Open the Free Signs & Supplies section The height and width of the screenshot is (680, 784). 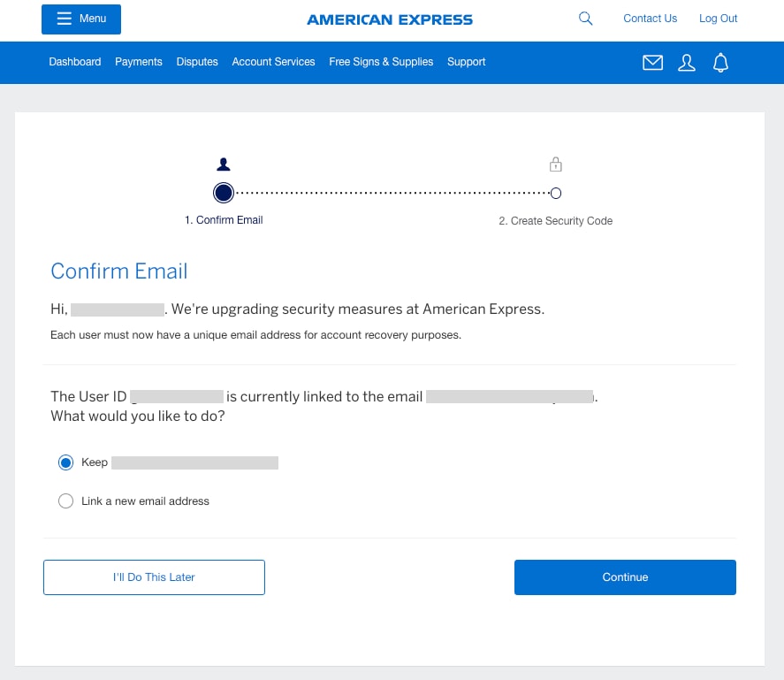point(381,62)
